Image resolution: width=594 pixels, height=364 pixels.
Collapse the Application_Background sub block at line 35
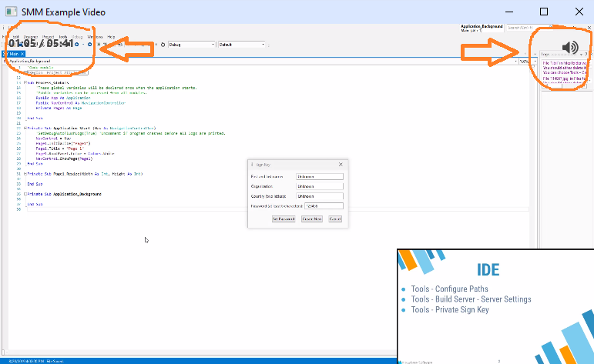[x=25, y=194]
